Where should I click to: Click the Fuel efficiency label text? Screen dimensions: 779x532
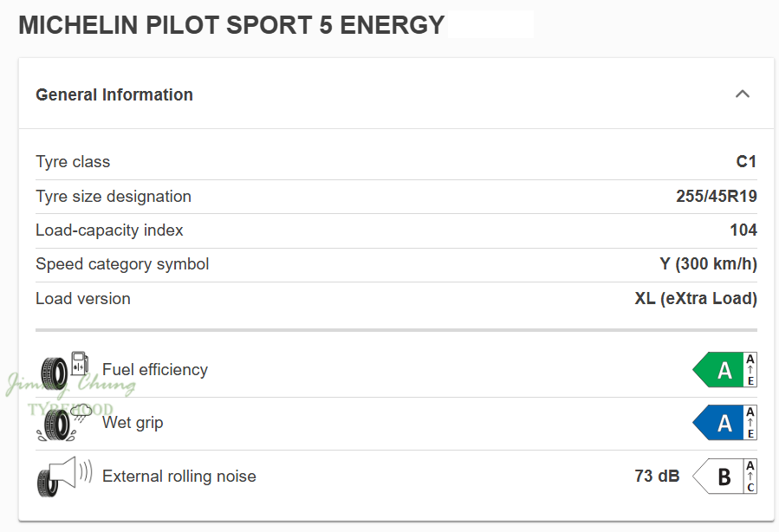pyautogui.click(x=155, y=370)
